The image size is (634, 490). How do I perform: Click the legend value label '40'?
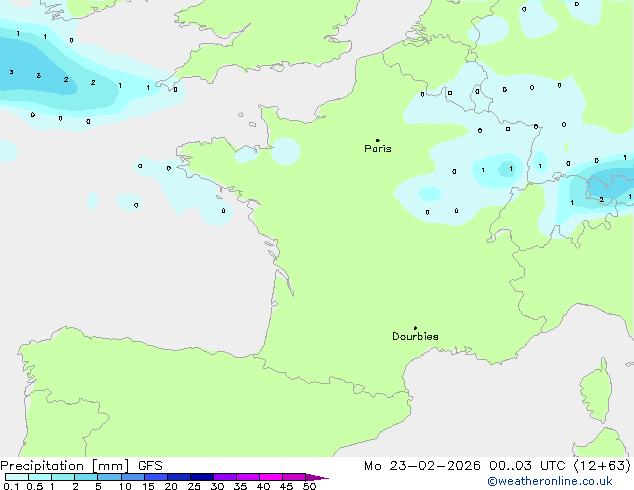[x=263, y=486]
